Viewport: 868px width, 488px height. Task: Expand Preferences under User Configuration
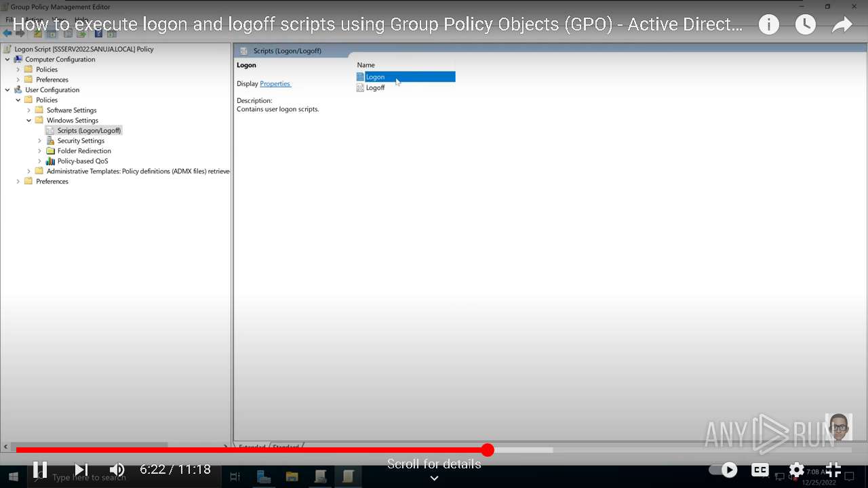click(x=18, y=182)
